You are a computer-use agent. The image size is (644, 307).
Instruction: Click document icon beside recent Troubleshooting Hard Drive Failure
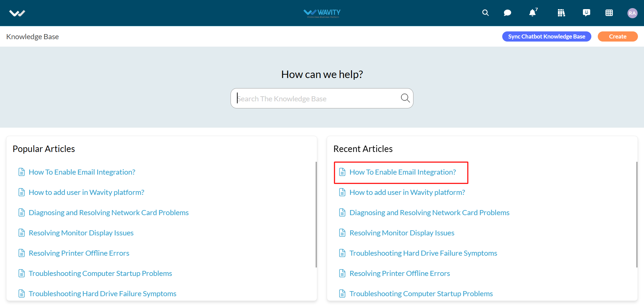(342, 253)
